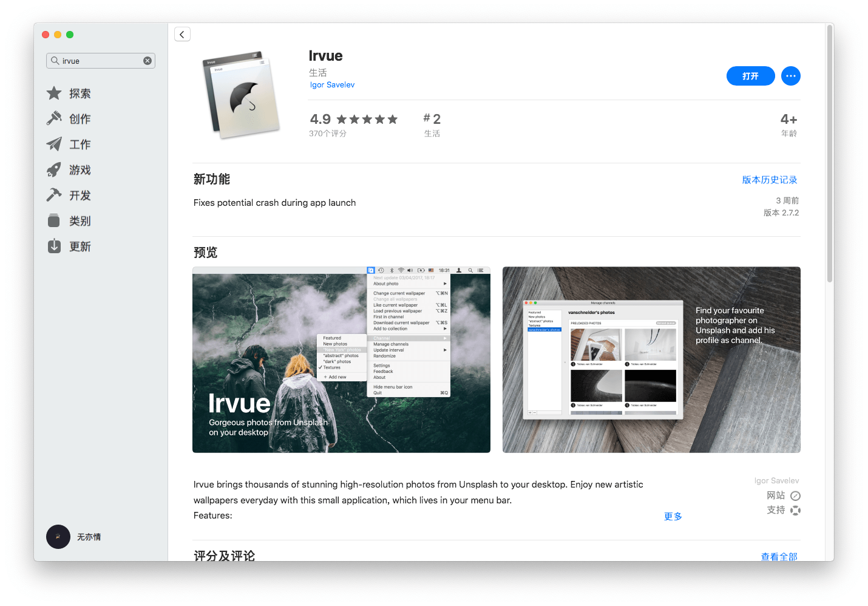Screen dimensions: 868x606
Task: Open the 类别 stack icon
Action: pyautogui.click(x=54, y=220)
